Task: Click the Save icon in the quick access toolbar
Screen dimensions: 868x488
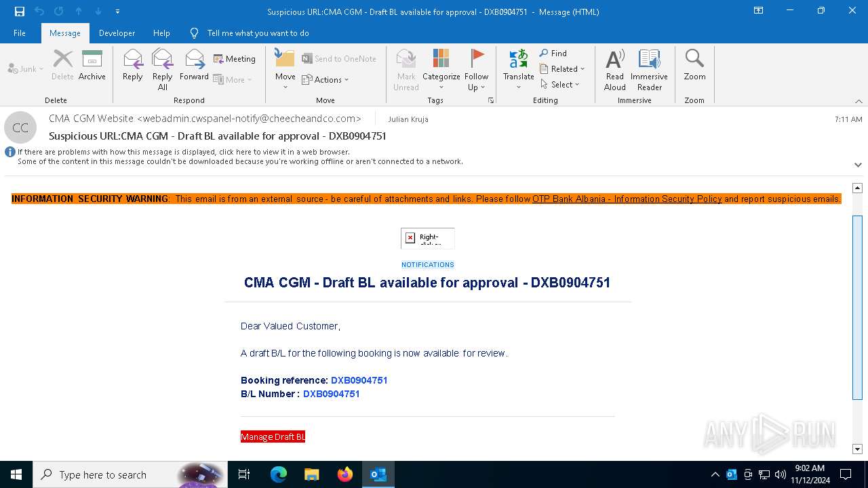Action: point(20,12)
